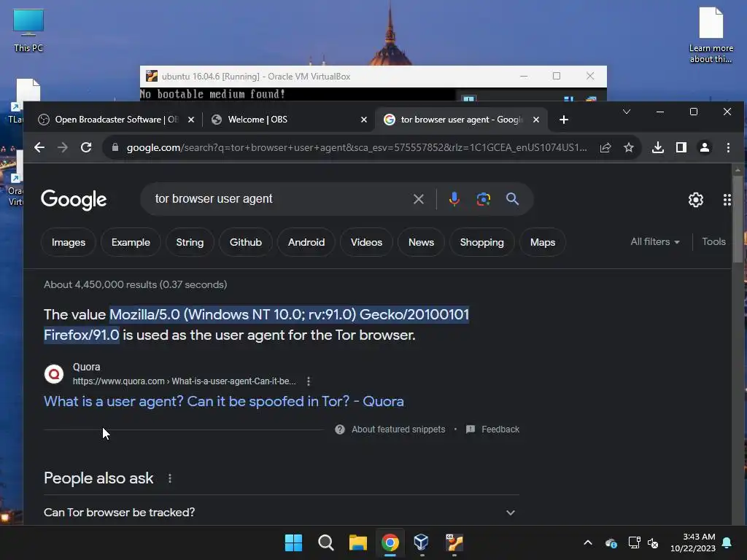Close the tor browser user agent tab
Viewport: 747px width, 560px height.
click(x=536, y=120)
